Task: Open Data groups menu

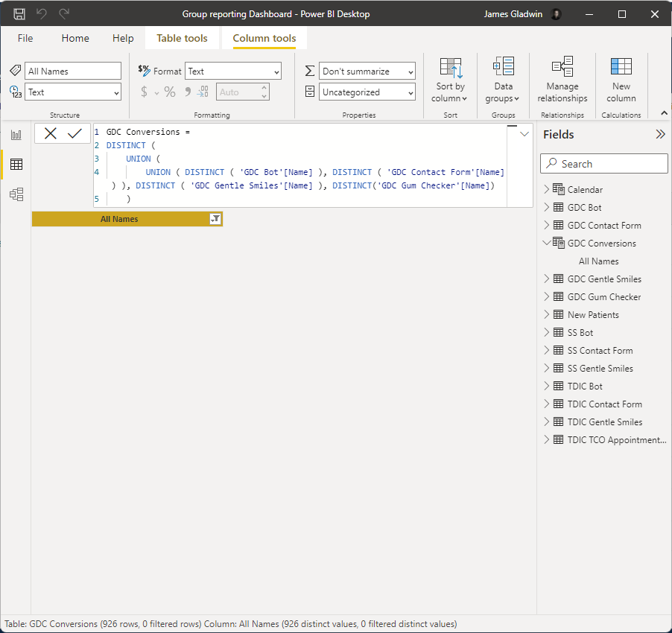Action: pyautogui.click(x=503, y=80)
